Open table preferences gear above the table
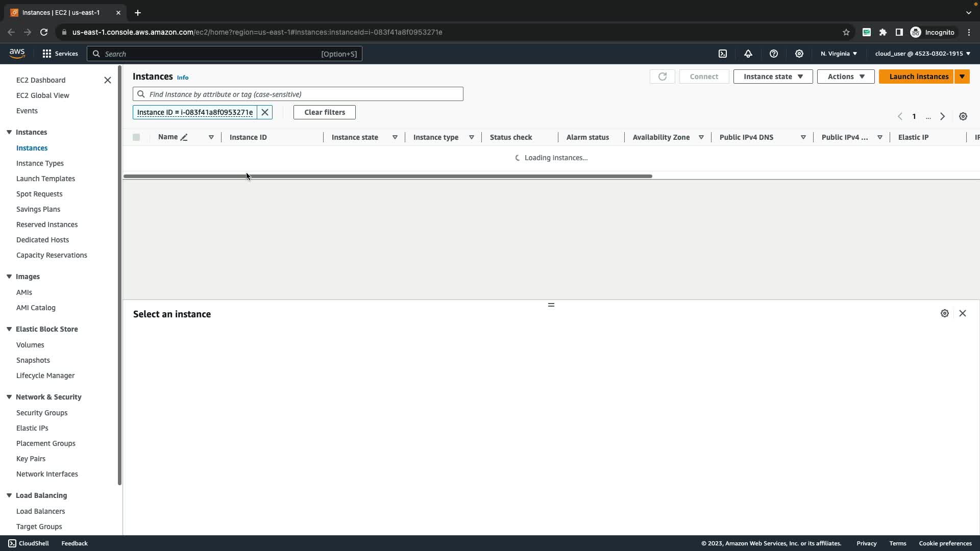 963,116
